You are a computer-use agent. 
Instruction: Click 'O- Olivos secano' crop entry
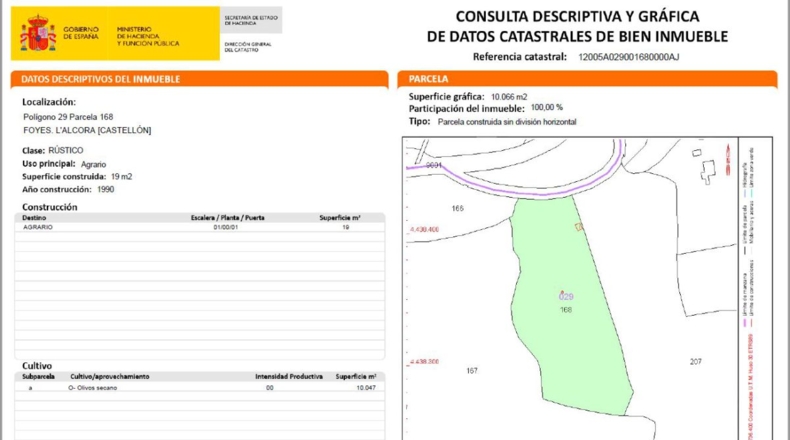[93, 388]
